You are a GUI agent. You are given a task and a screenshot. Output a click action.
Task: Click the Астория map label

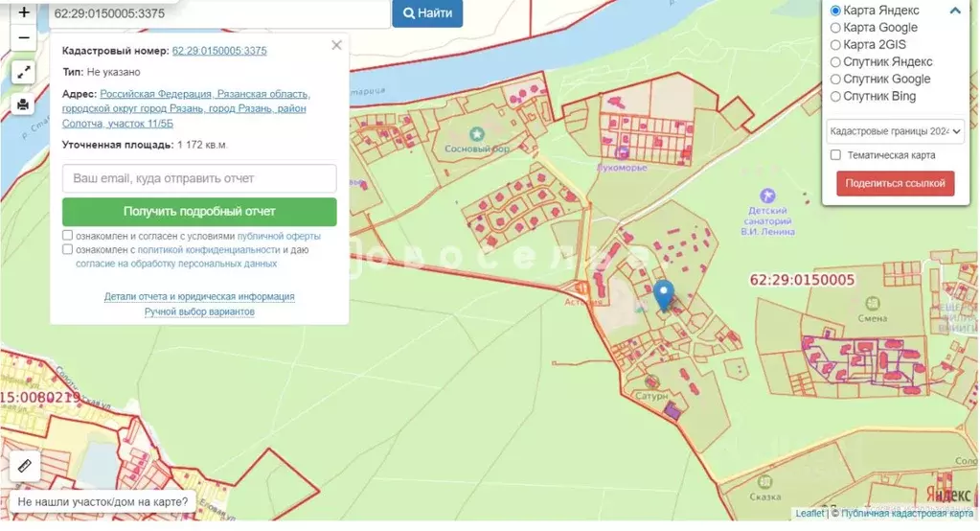tap(583, 302)
